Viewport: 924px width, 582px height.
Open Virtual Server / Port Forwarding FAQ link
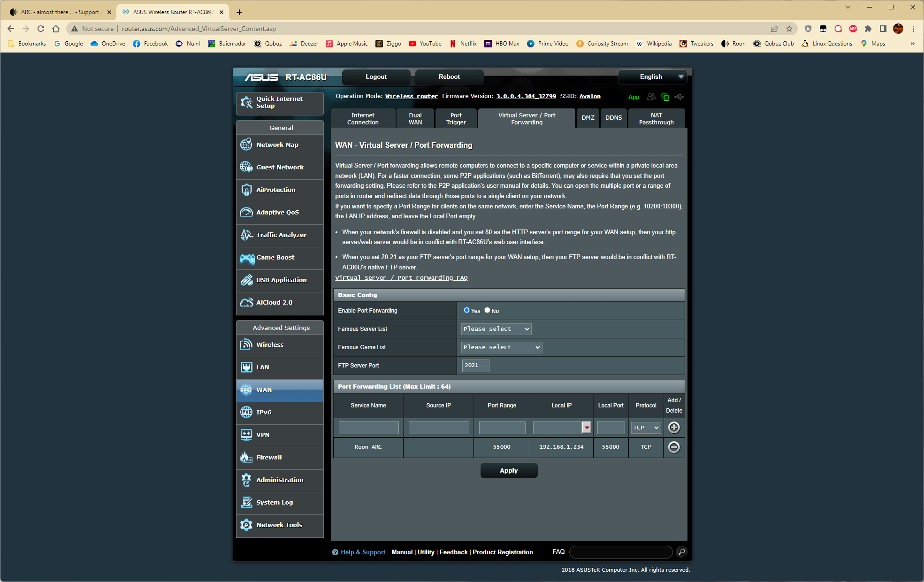(401, 278)
